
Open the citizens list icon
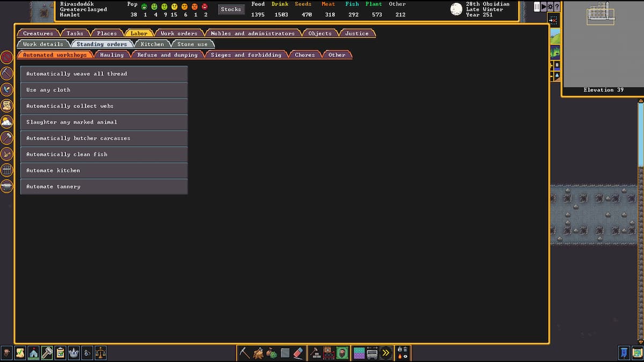tap(6, 353)
